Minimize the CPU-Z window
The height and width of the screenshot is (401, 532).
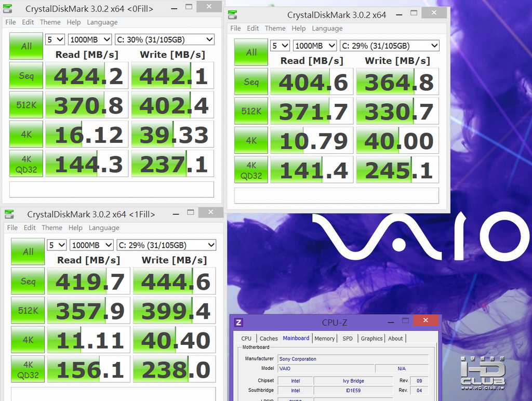click(x=391, y=322)
